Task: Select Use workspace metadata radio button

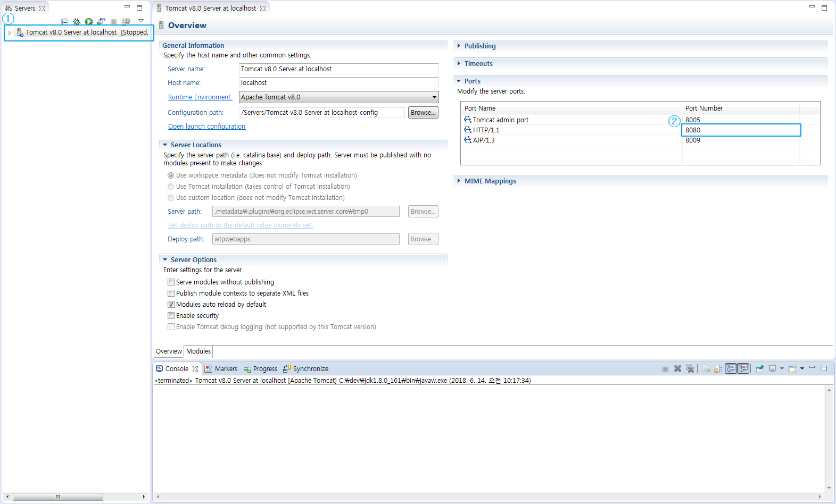Action: pyautogui.click(x=171, y=175)
